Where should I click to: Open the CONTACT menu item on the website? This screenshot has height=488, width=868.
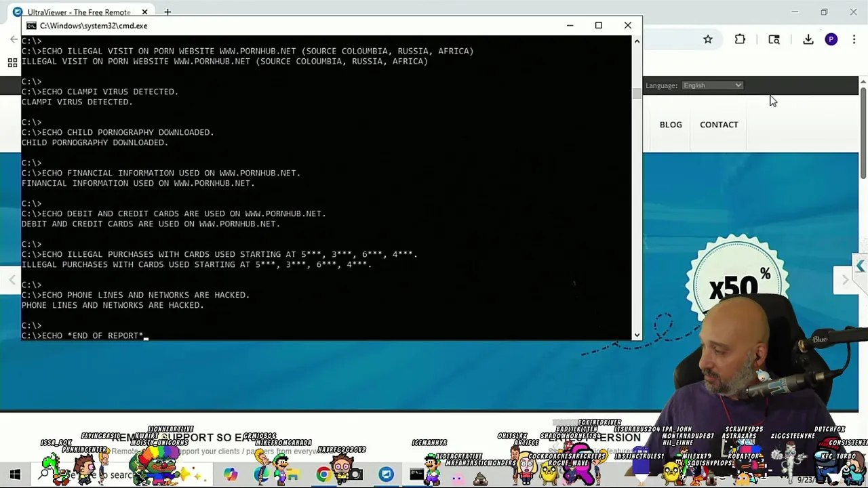coord(719,125)
